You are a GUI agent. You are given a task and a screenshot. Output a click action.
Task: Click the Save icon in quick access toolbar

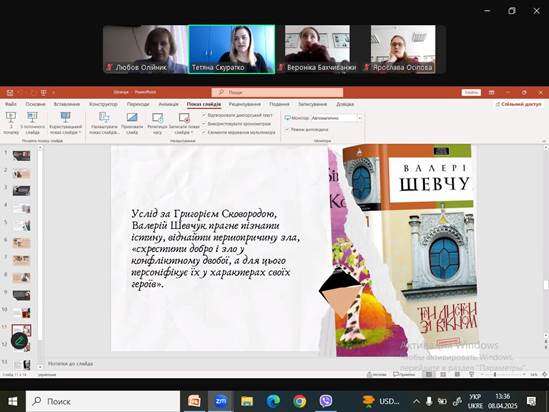[10, 92]
